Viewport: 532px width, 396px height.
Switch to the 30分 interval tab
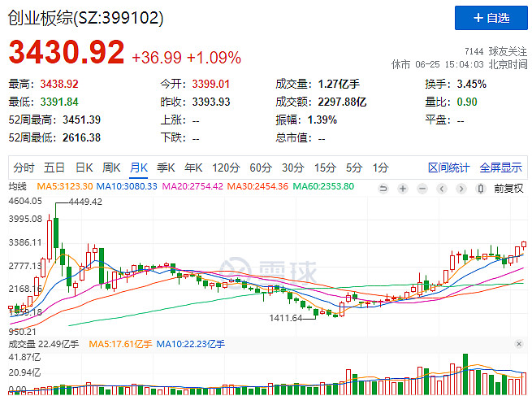pyautogui.click(x=293, y=168)
